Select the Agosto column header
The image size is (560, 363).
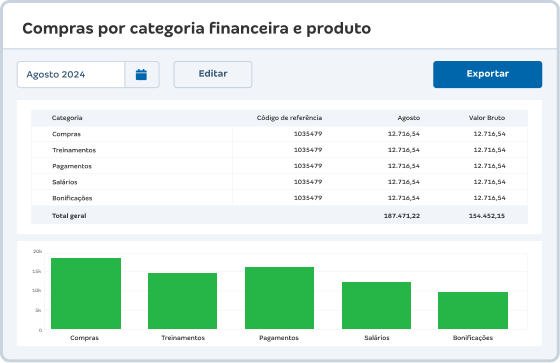point(409,118)
